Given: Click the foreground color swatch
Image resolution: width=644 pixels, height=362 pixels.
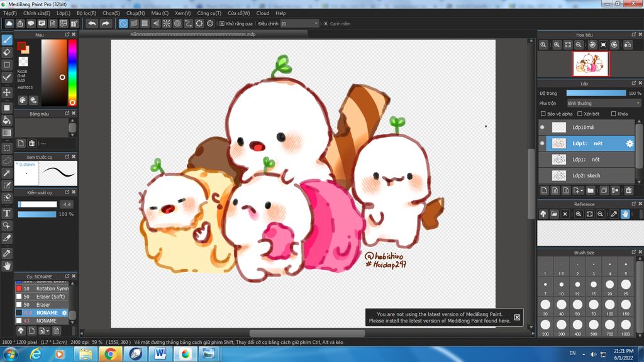Looking at the screenshot, I should click(21, 46).
